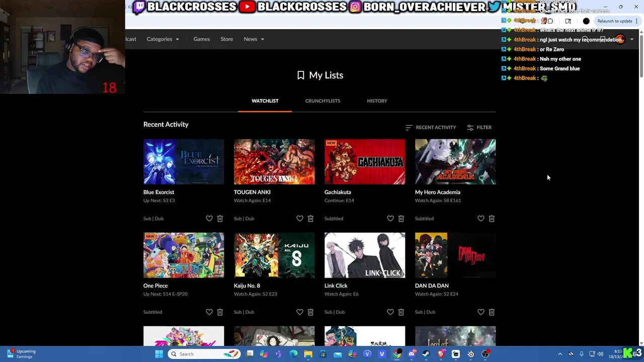Image resolution: width=644 pixels, height=362 pixels.
Task: Delete My Hero Academia from watchlist
Action: [x=492, y=218]
